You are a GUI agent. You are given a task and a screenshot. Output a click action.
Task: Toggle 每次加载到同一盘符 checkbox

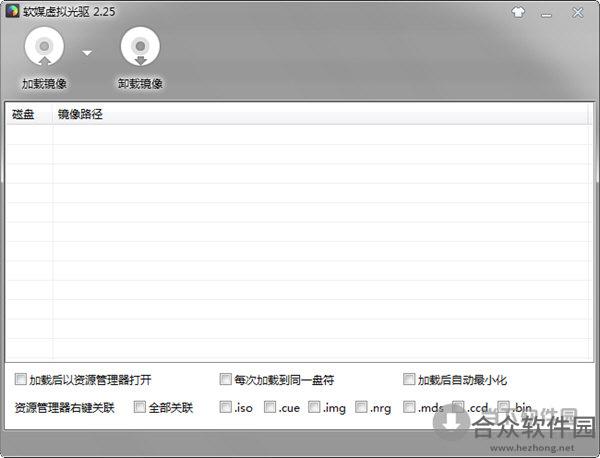tap(225, 379)
